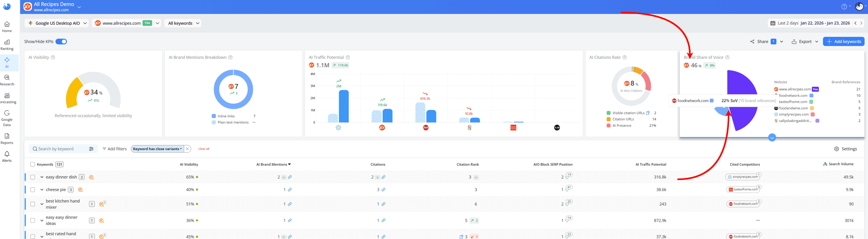The image size is (868, 239).
Task: Click AI Traffic Potential info icon
Action: point(348,57)
